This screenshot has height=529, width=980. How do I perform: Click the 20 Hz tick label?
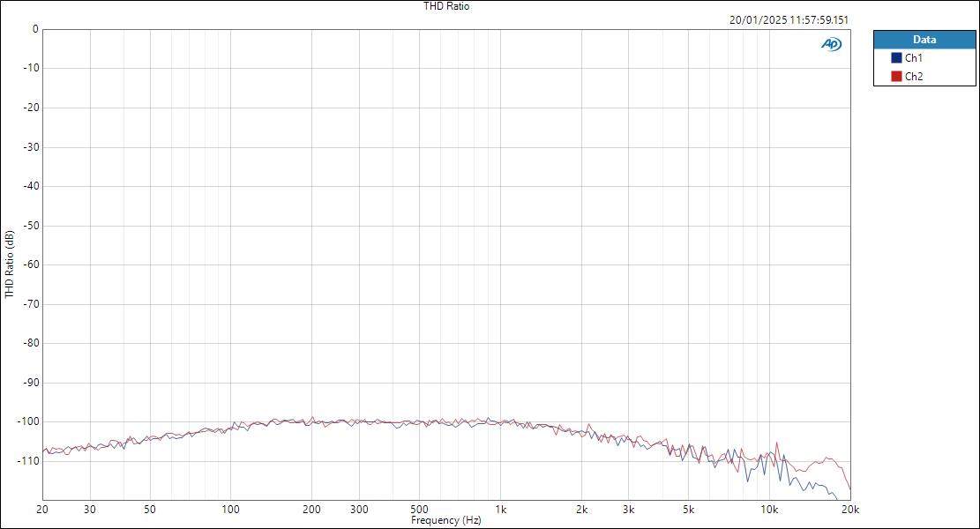[42, 510]
